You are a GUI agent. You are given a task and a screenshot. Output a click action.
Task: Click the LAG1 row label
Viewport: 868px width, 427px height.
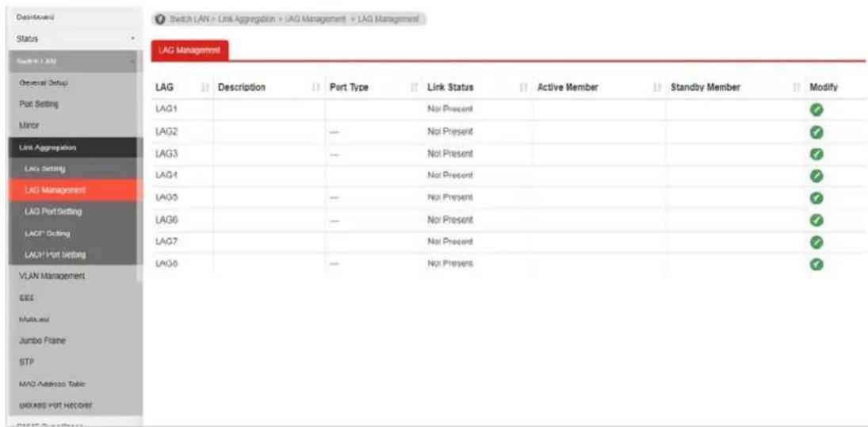166,109
